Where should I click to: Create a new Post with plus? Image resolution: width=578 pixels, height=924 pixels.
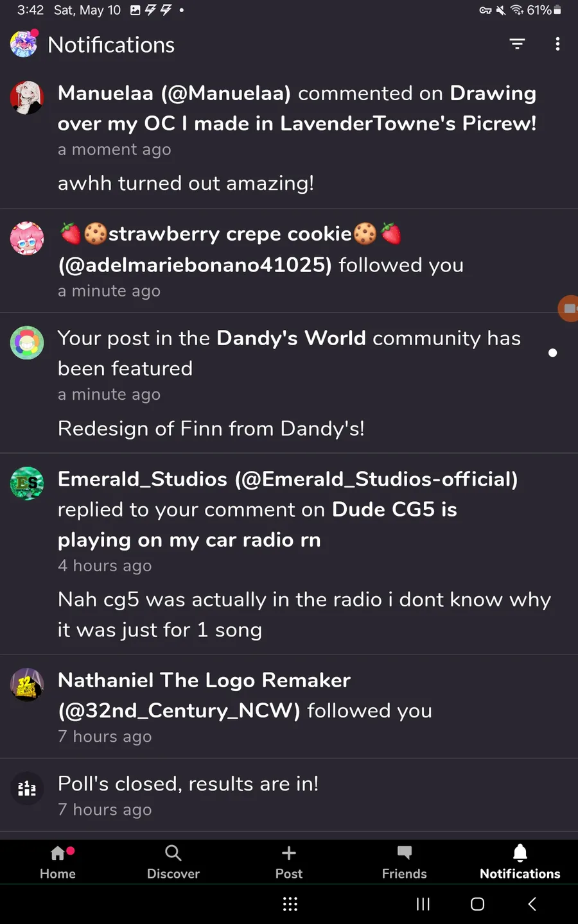tap(289, 862)
